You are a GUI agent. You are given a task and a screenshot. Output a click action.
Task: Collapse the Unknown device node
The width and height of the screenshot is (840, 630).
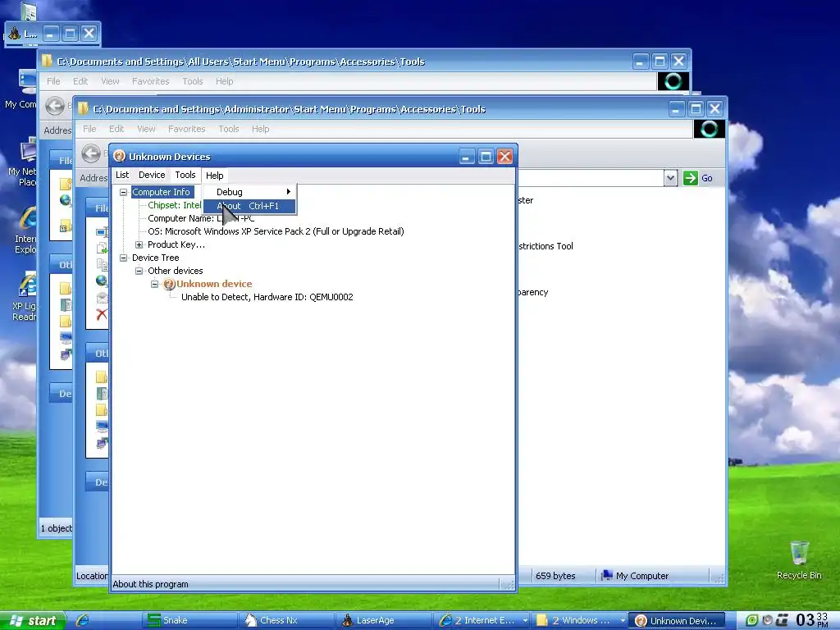click(154, 284)
